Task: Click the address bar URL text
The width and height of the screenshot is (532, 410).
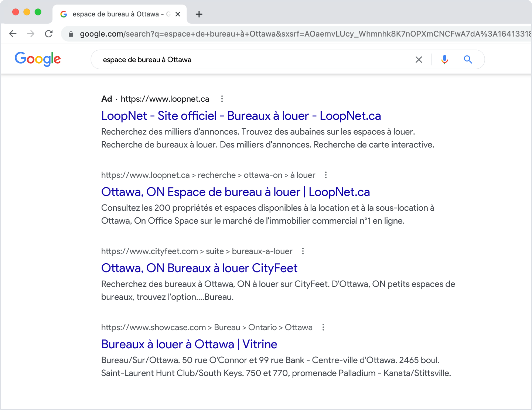Action: click(305, 34)
